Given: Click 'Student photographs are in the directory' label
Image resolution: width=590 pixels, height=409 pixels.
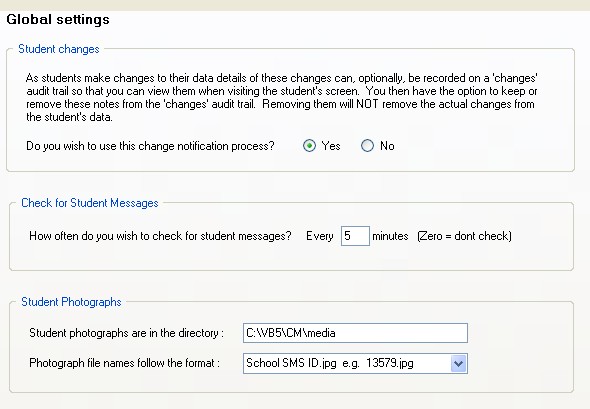Looking at the screenshot, I should click(x=126, y=333).
